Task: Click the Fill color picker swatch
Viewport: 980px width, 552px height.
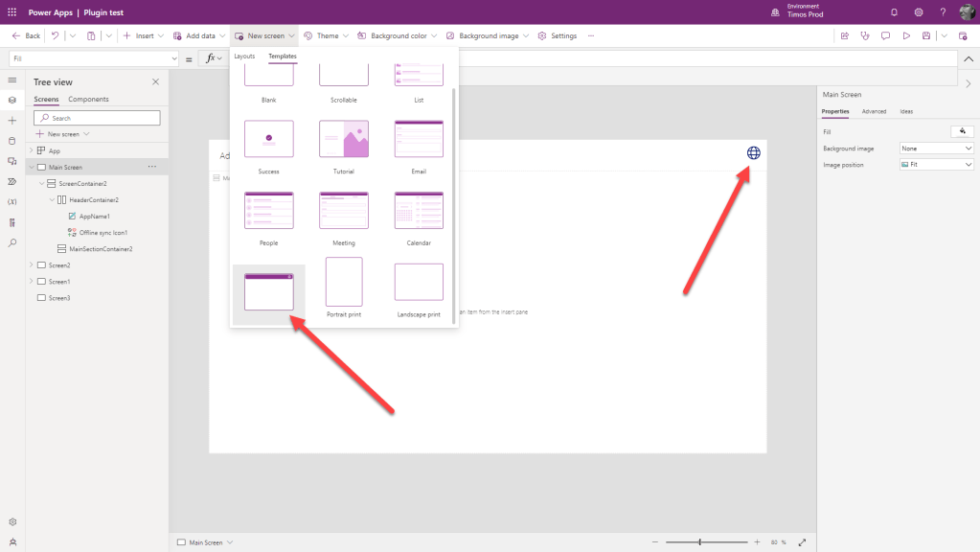Action: (x=961, y=131)
